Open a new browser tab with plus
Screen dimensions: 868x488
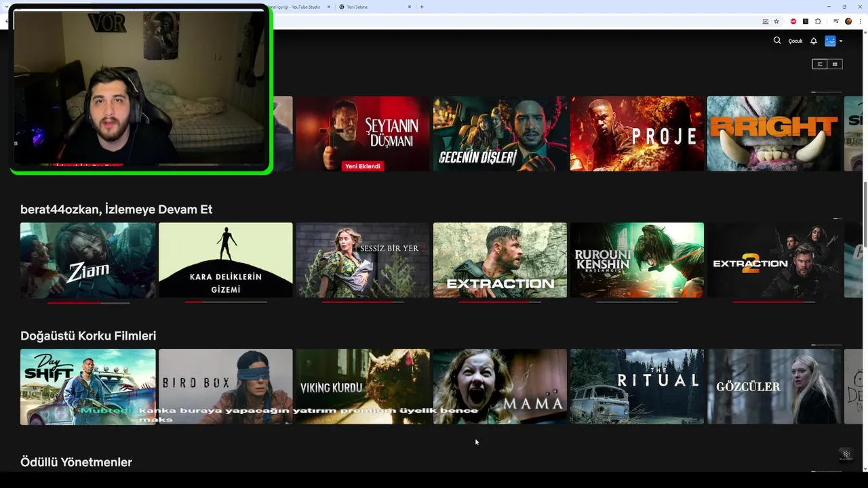pyautogui.click(x=422, y=7)
